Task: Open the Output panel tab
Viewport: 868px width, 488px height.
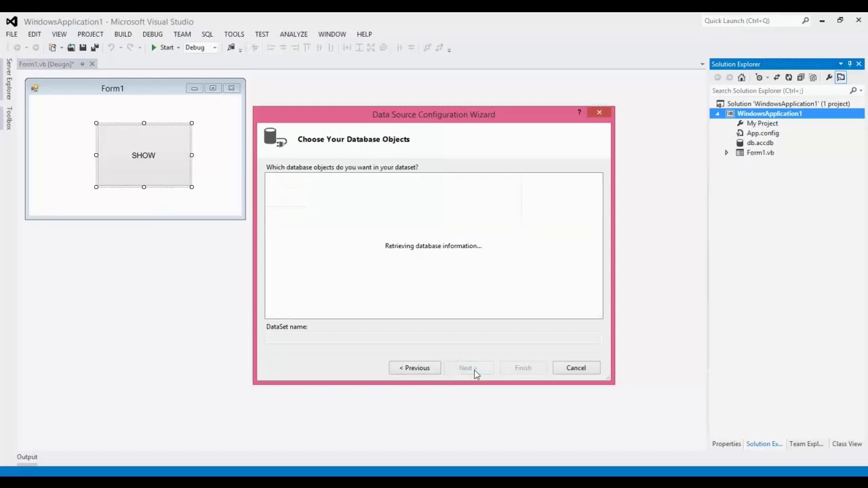Action: [x=27, y=457]
